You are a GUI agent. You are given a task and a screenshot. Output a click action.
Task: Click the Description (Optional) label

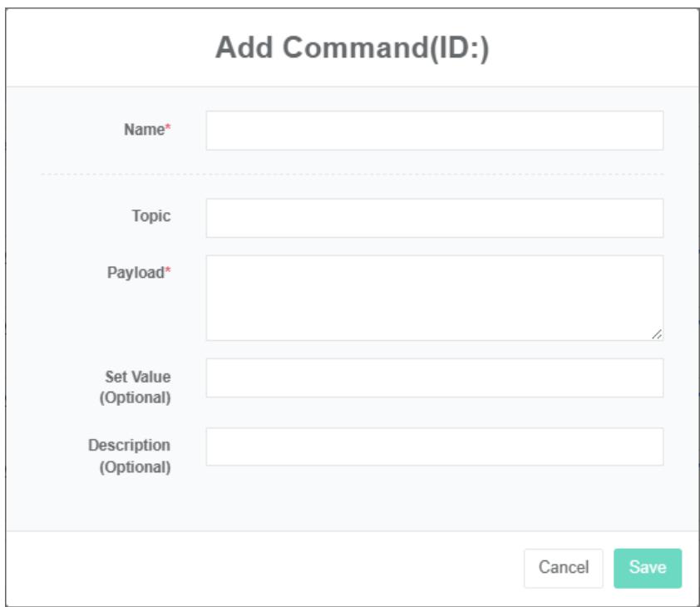click(x=130, y=456)
